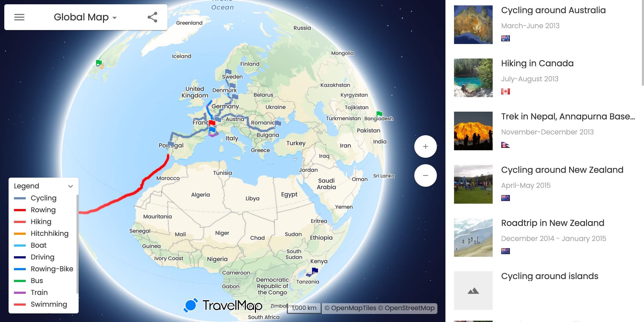Image resolution: width=644 pixels, height=322 pixels.
Task: Click the Cycling around New Zealand thumbnail
Action: [473, 184]
